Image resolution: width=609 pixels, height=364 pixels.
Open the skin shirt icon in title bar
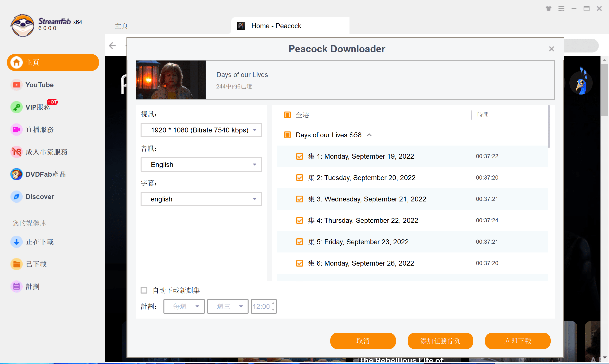pyautogui.click(x=549, y=9)
